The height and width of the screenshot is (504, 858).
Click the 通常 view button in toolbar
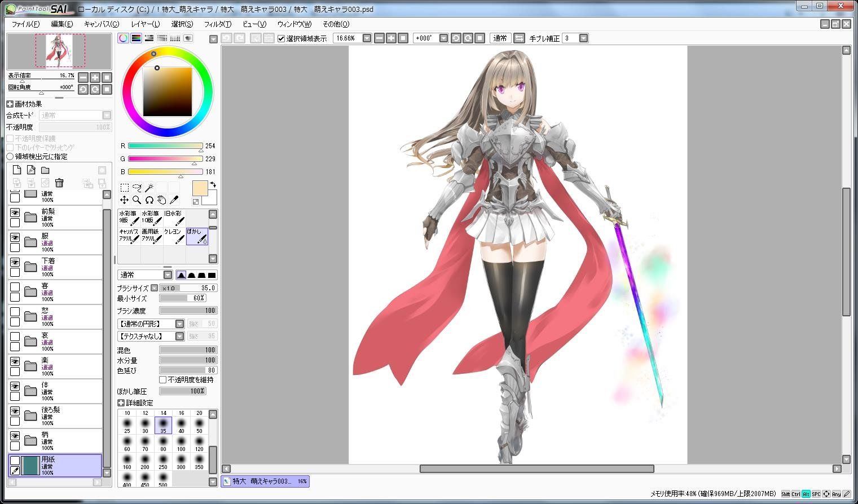(x=500, y=38)
